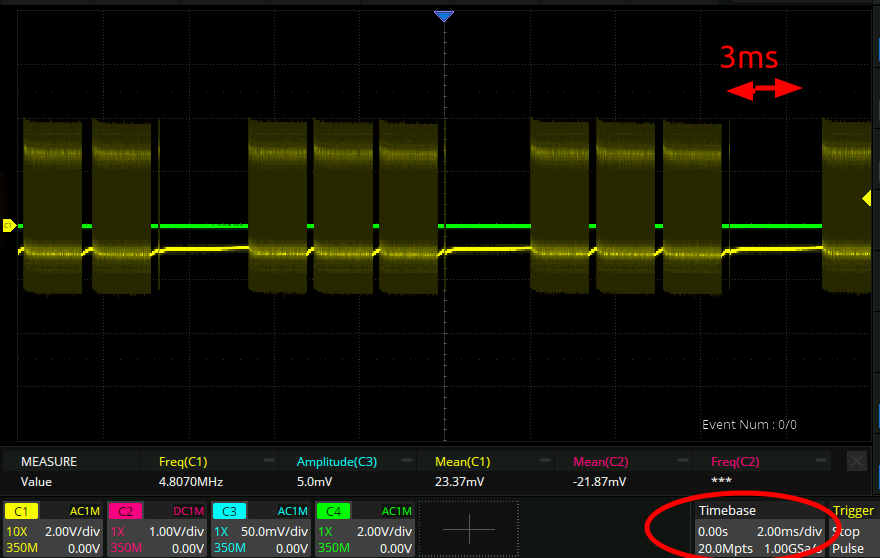This screenshot has height=558, width=880.
Task: Click the yellow C1 ground marker on left edge
Action: (9, 226)
